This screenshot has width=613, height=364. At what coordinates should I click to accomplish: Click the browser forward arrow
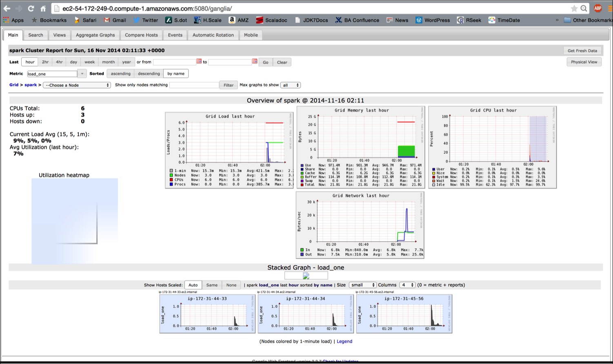click(19, 8)
